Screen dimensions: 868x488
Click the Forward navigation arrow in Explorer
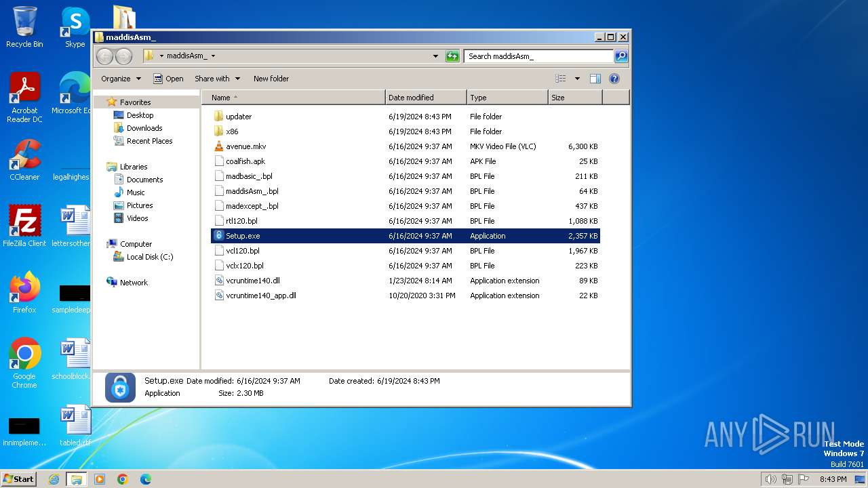(x=123, y=56)
